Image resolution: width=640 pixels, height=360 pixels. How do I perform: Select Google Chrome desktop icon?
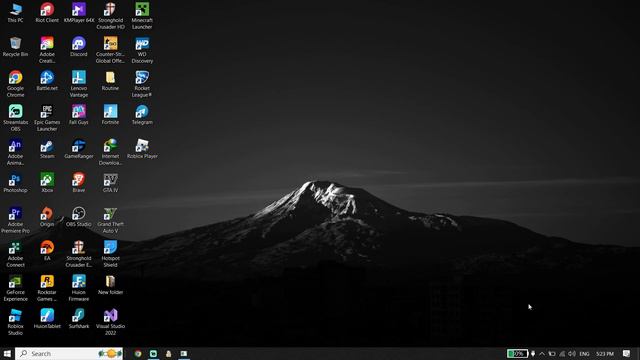click(16, 84)
